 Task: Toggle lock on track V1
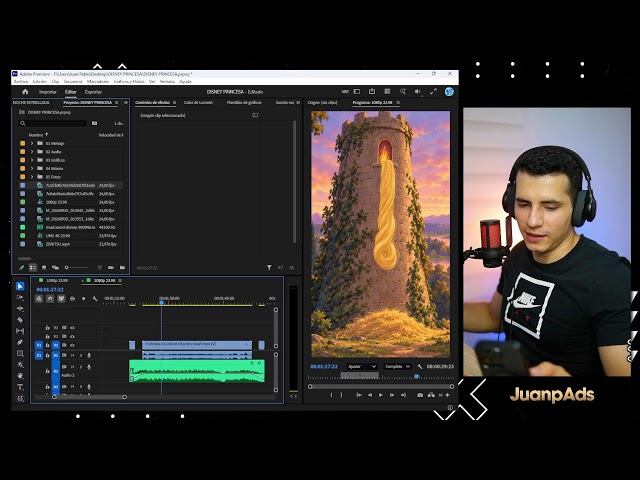click(47, 345)
